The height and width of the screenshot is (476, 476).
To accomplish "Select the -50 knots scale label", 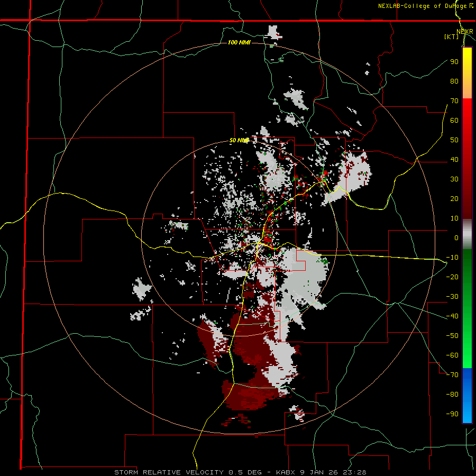I will pos(452,335).
